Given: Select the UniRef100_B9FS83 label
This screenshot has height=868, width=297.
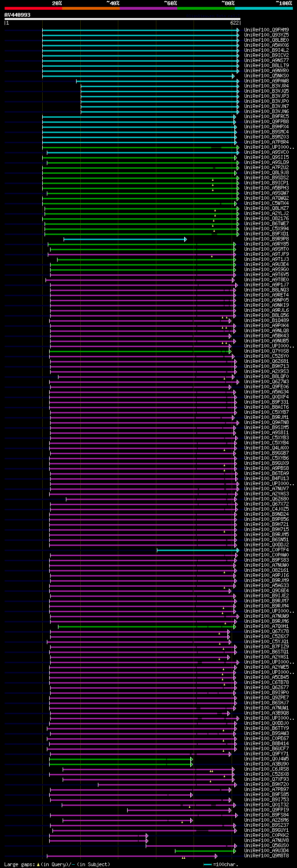Looking at the screenshot, I should coord(266,560).
